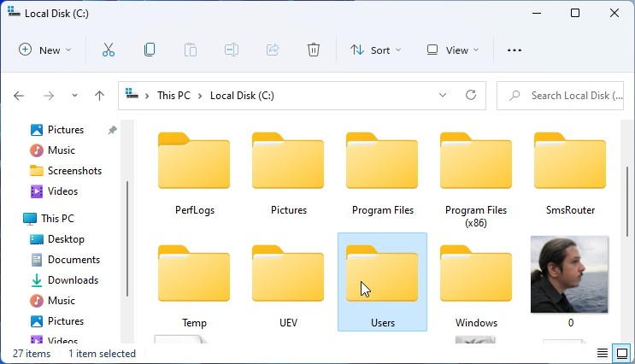Click the Copy icon in toolbar
Screen dimensions: 635x364
150,50
